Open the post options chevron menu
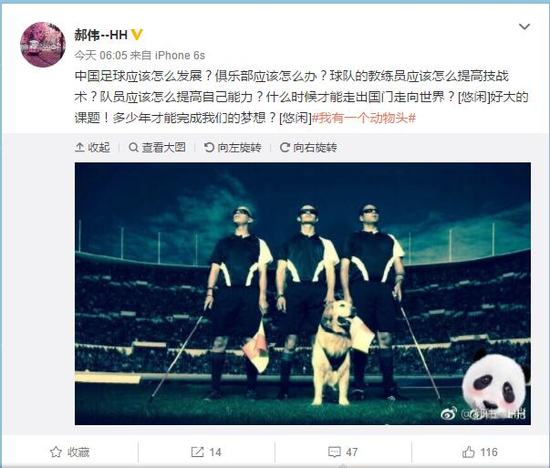 click(x=524, y=27)
